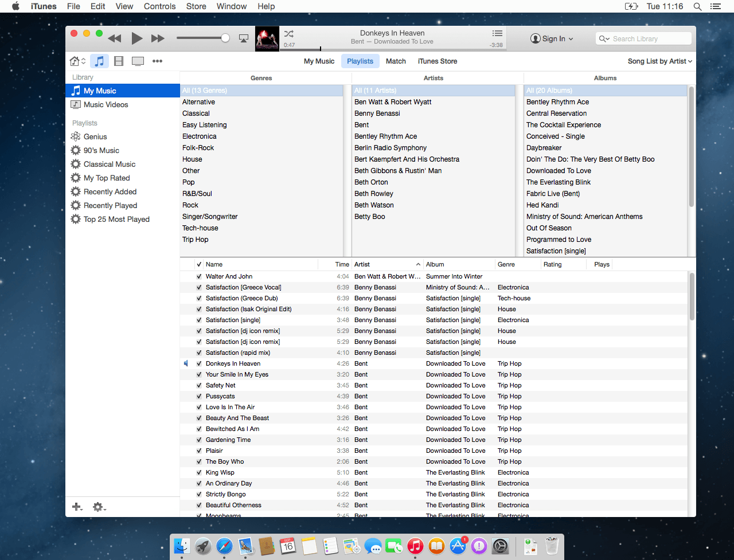Open the Genius playlist
The width and height of the screenshot is (734, 560).
pos(123,136)
